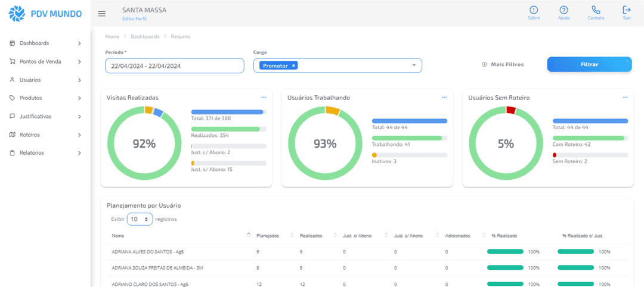Open Usuários Sem Roteiro card options dots
Viewport: 644px width, 287px height.
click(625, 98)
